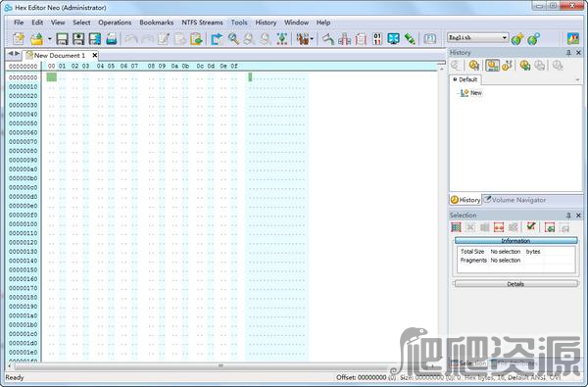Click the green marker pen icon
This screenshot has width=588, height=387.
410,38
